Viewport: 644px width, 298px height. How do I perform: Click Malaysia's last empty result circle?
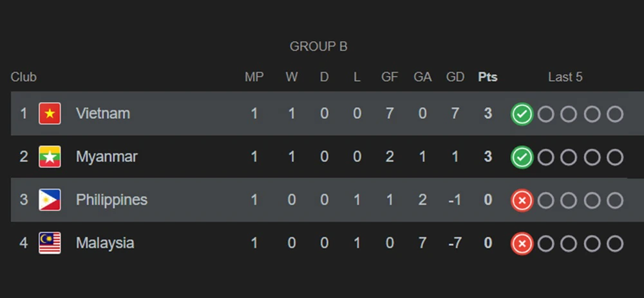(x=615, y=244)
